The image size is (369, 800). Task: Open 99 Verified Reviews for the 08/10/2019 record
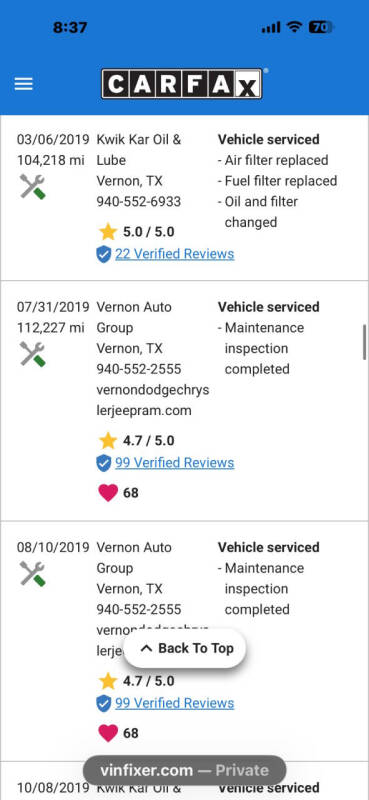click(x=175, y=703)
